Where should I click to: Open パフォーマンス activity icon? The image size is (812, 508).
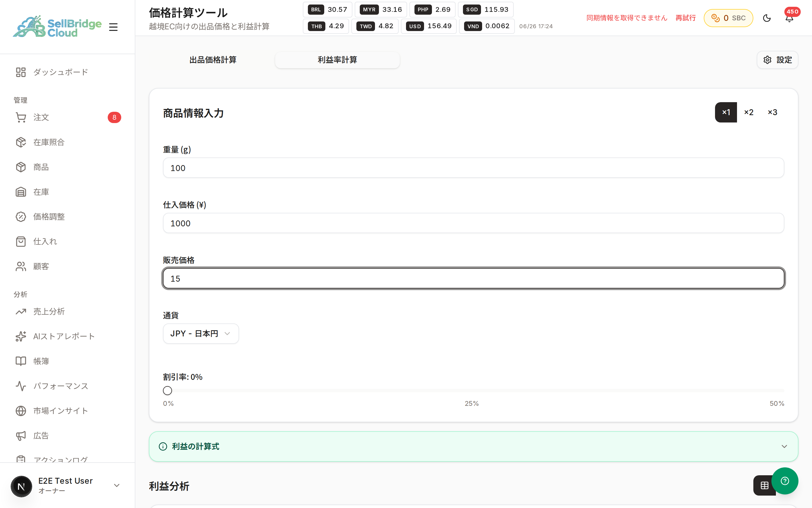pyautogui.click(x=21, y=386)
